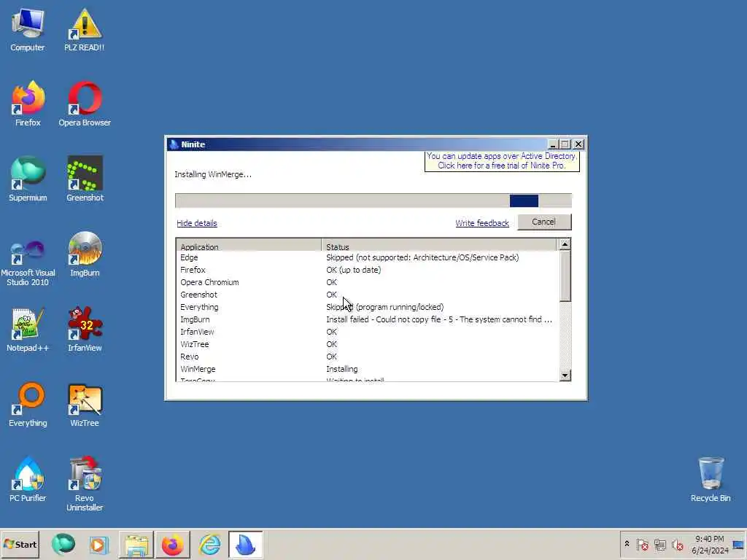
Task: Open the Start menu
Action: click(x=20, y=544)
